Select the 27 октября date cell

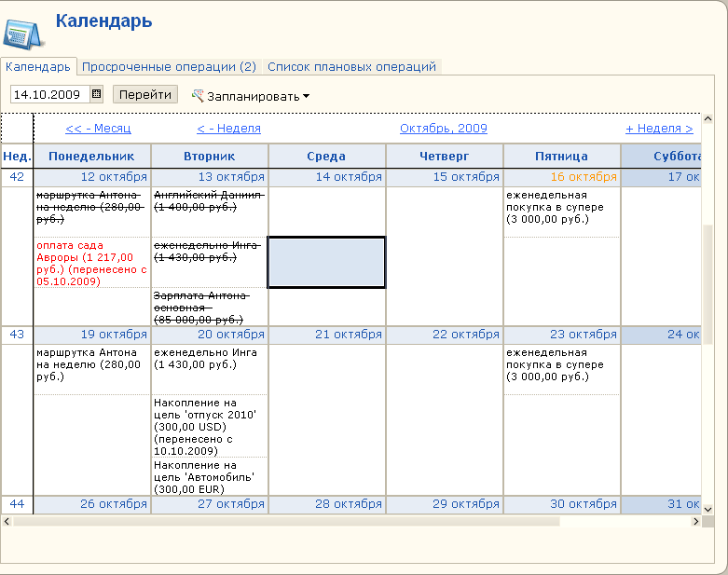click(210, 504)
